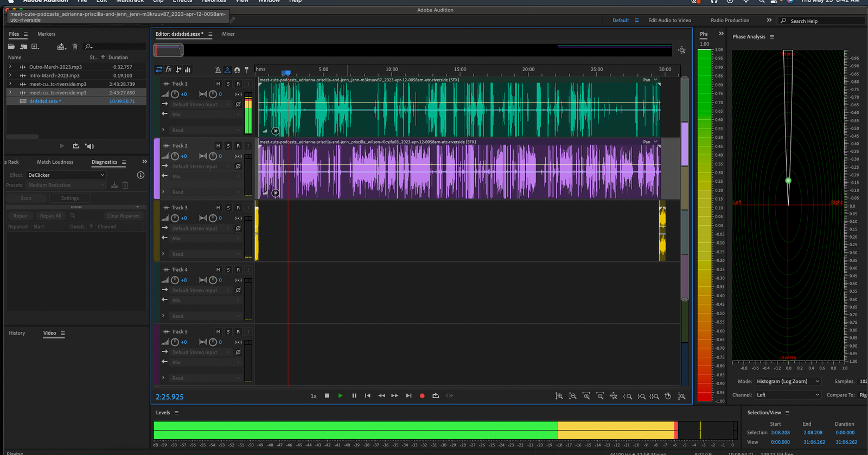The height and width of the screenshot is (455, 868).
Task: Move playhead to next marker
Action: (409, 396)
